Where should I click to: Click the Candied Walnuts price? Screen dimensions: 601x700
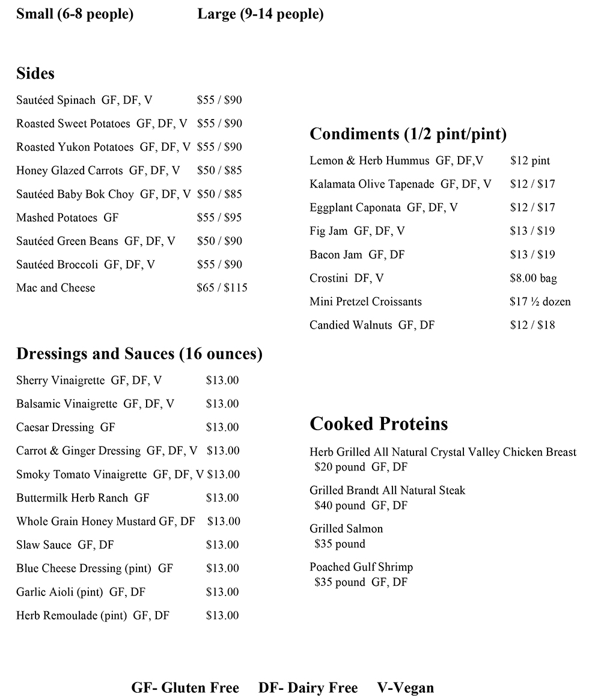[532, 325]
